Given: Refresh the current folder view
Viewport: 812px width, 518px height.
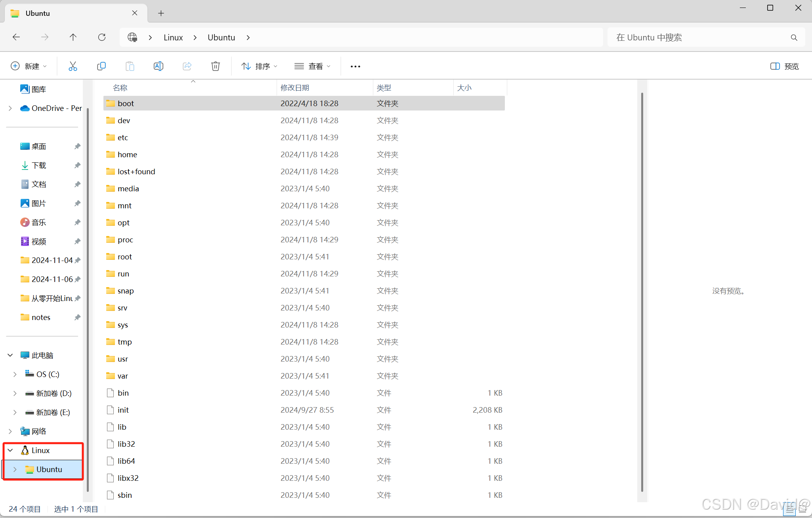Looking at the screenshot, I should click(x=102, y=37).
